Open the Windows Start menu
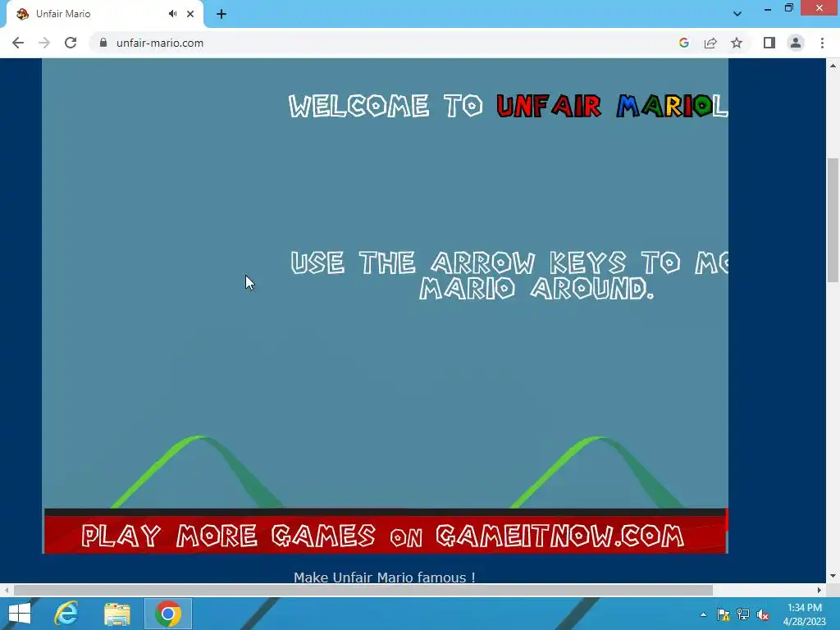 click(x=20, y=614)
